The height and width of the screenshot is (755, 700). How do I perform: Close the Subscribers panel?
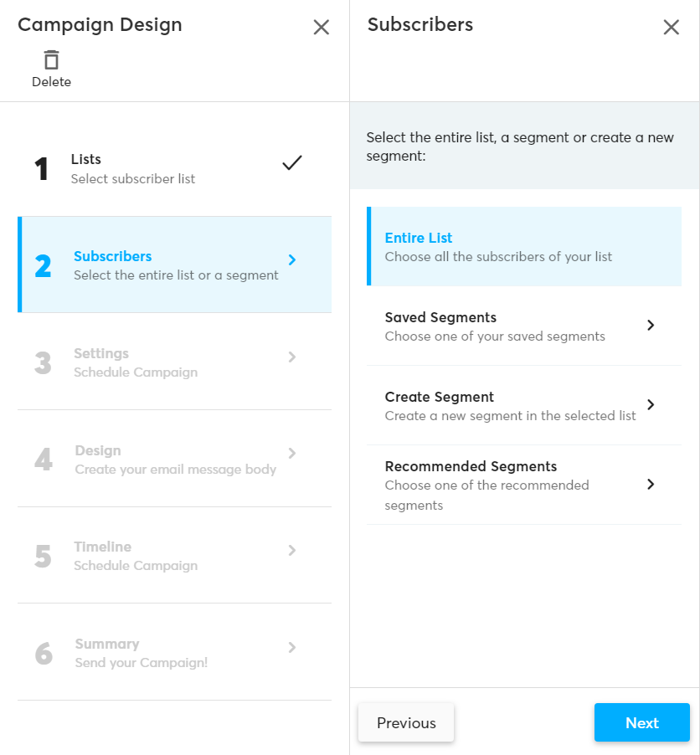pos(671,27)
